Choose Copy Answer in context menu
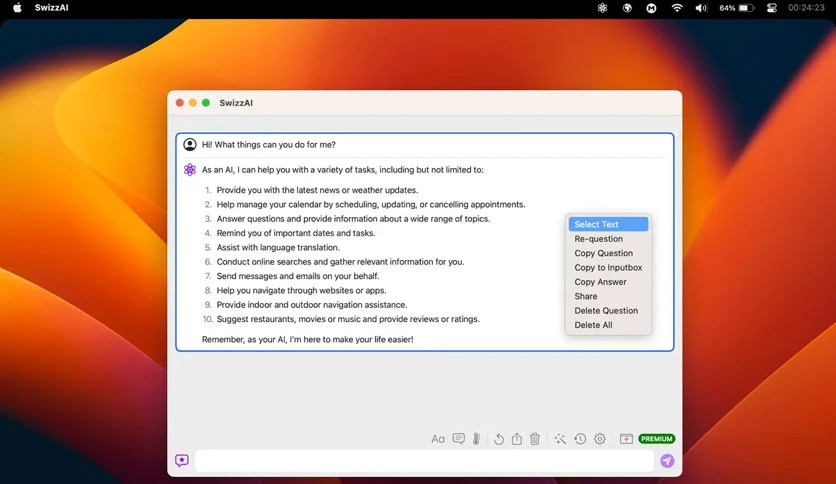The height and width of the screenshot is (484, 836). click(x=608, y=282)
